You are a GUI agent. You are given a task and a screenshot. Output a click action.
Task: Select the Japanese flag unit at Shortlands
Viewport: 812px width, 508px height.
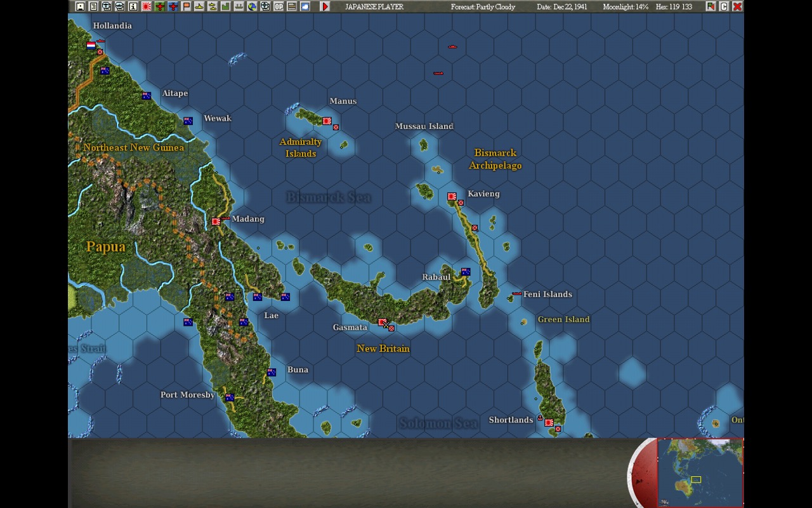(x=549, y=422)
